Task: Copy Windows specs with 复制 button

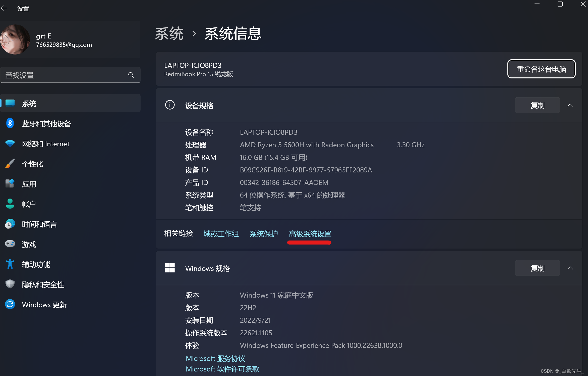Action: coord(537,268)
